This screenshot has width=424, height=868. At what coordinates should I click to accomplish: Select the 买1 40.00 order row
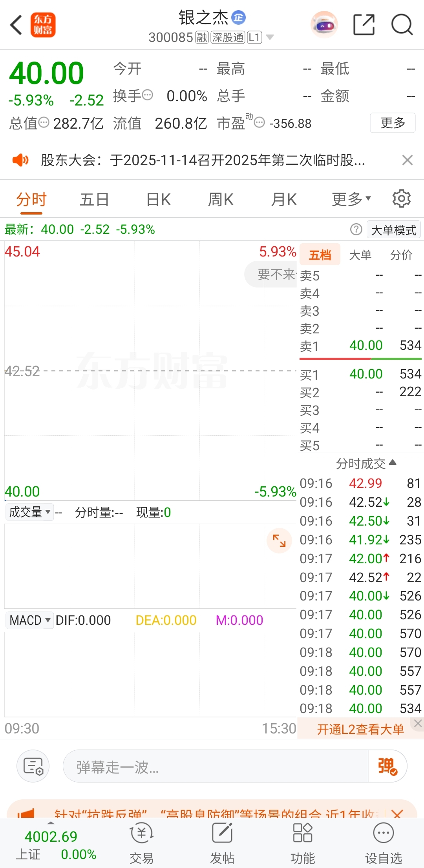[x=360, y=374]
